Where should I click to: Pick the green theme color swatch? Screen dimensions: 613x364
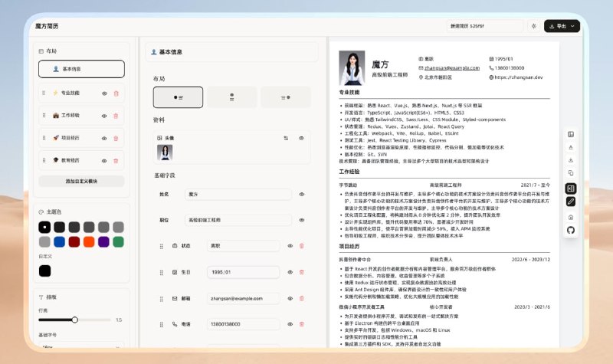(x=118, y=242)
